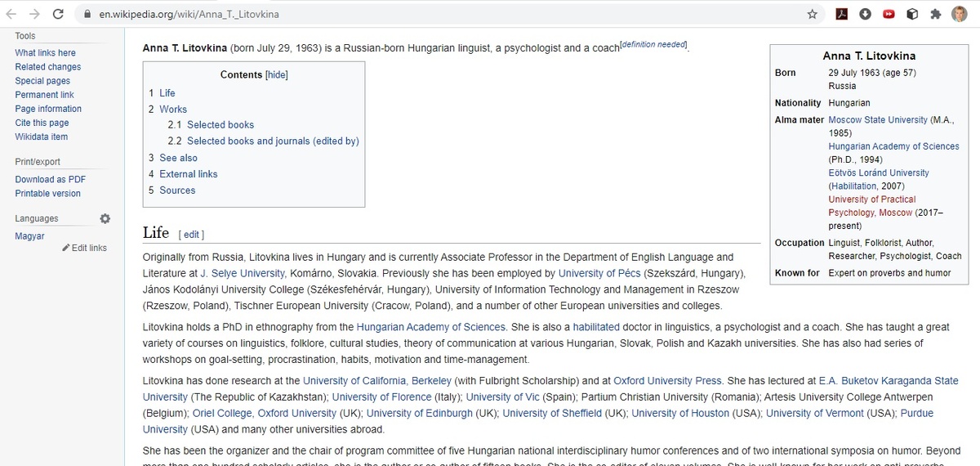Image resolution: width=980 pixels, height=466 pixels.
Task: Open J. Selye University link
Action: (243, 273)
